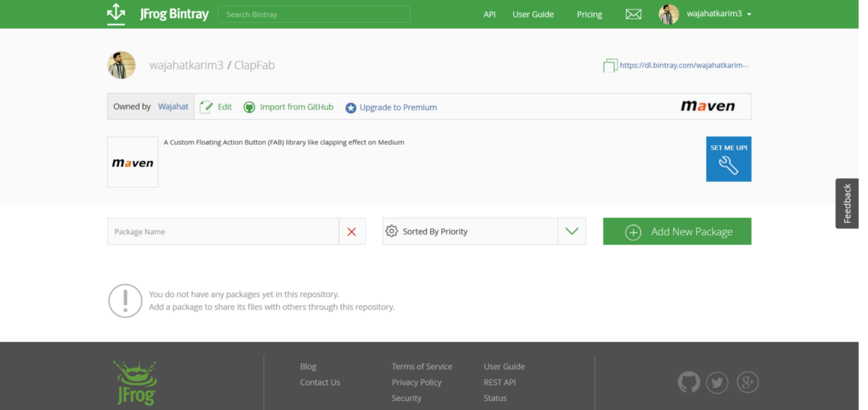Viewport: 868px width, 410px height.
Task: Click the Edit pencil icon
Action: (206, 107)
